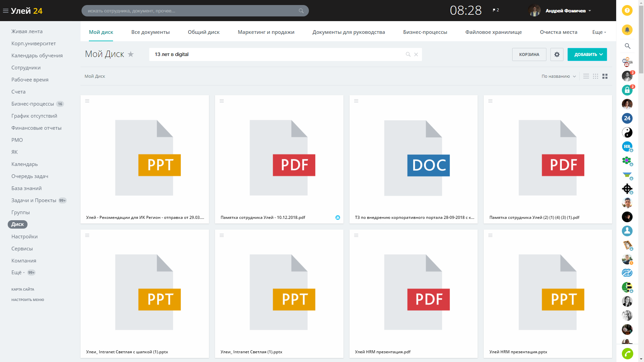Add Мой Диск to favorites star
Screen dimensions: 644x362
coord(131,54)
